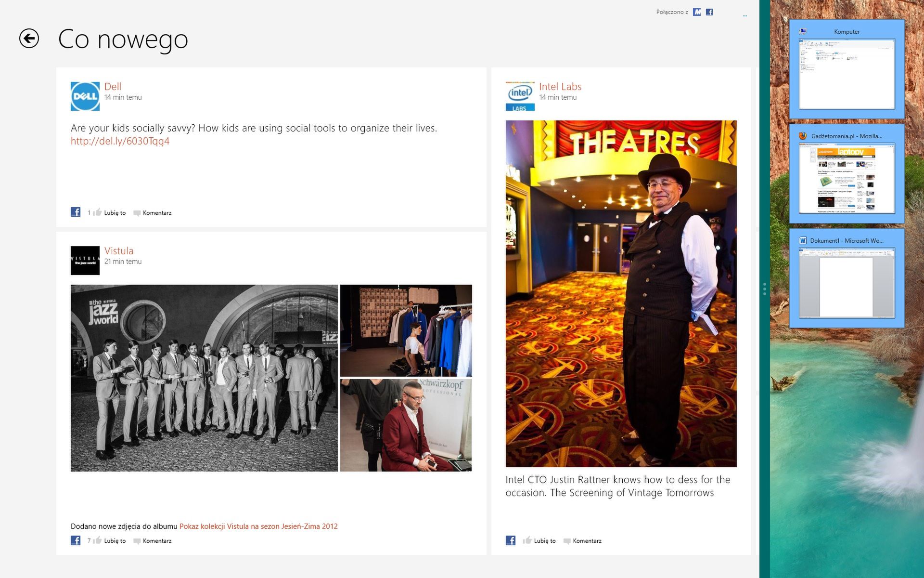The height and width of the screenshot is (578, 924).
Task: Open the Vistula page name link
Action: pyautogui.click(x=119, y=251)
